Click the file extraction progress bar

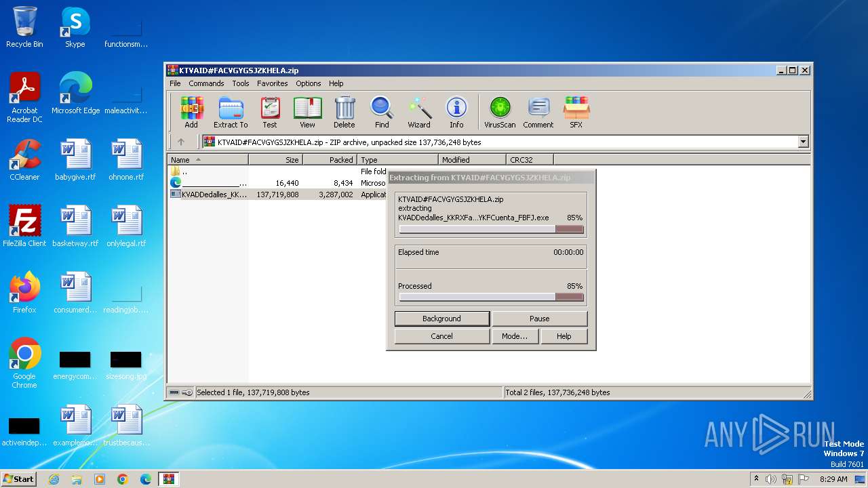click(491, 229)
